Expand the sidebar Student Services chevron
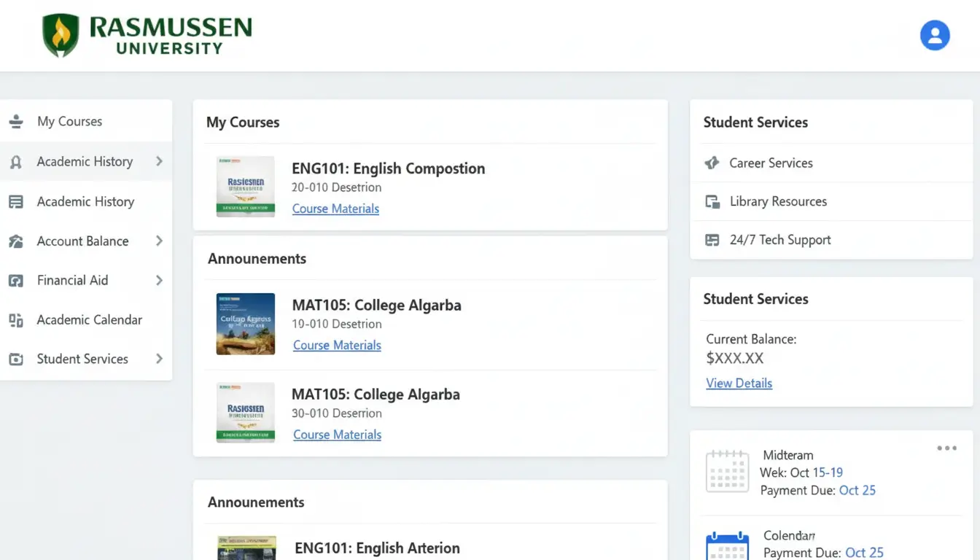980x560 pixels. [159, 359]
